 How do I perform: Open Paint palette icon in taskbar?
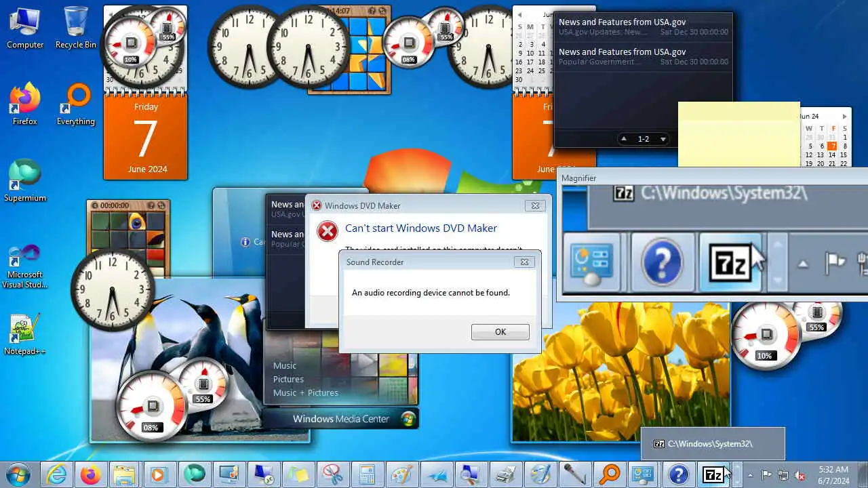(401, 474)
